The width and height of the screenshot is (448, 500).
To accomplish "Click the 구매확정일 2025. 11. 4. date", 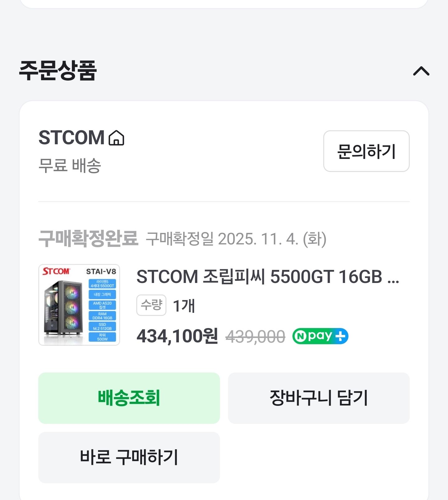I will (236, 239).
